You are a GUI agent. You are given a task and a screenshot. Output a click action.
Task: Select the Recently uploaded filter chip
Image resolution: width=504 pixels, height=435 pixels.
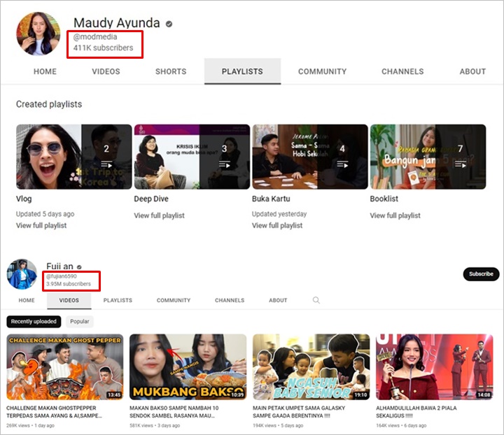pos(34,322)
